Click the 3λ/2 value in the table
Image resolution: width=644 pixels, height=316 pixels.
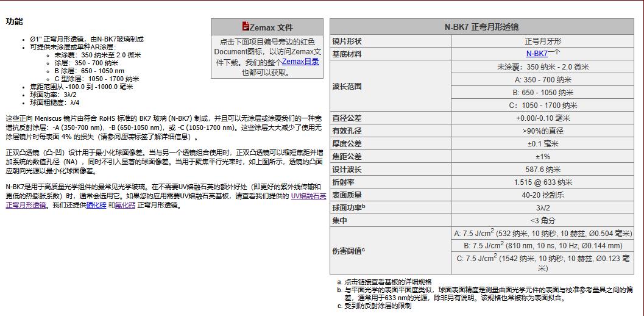click(x=542, y=208)
